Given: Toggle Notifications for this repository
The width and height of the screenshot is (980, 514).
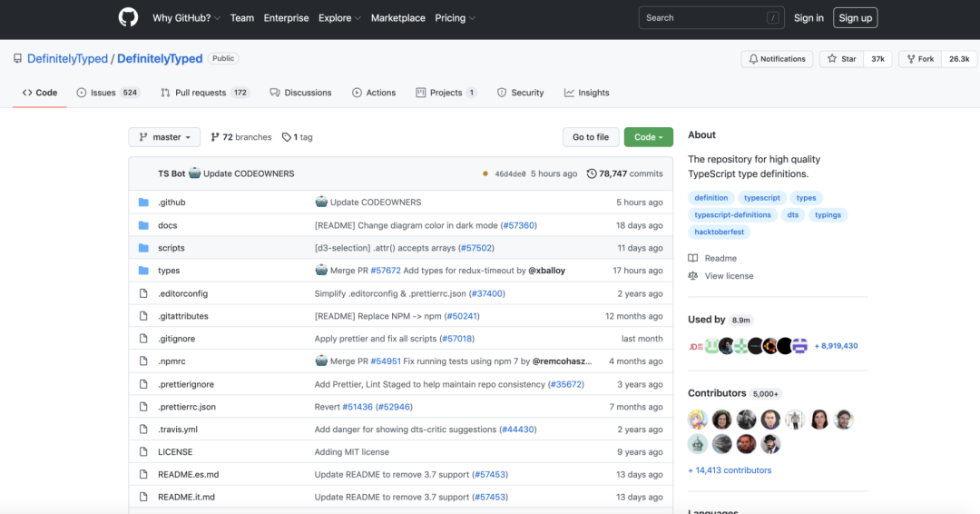Looking at the screenshot, I should pos(777,59).
